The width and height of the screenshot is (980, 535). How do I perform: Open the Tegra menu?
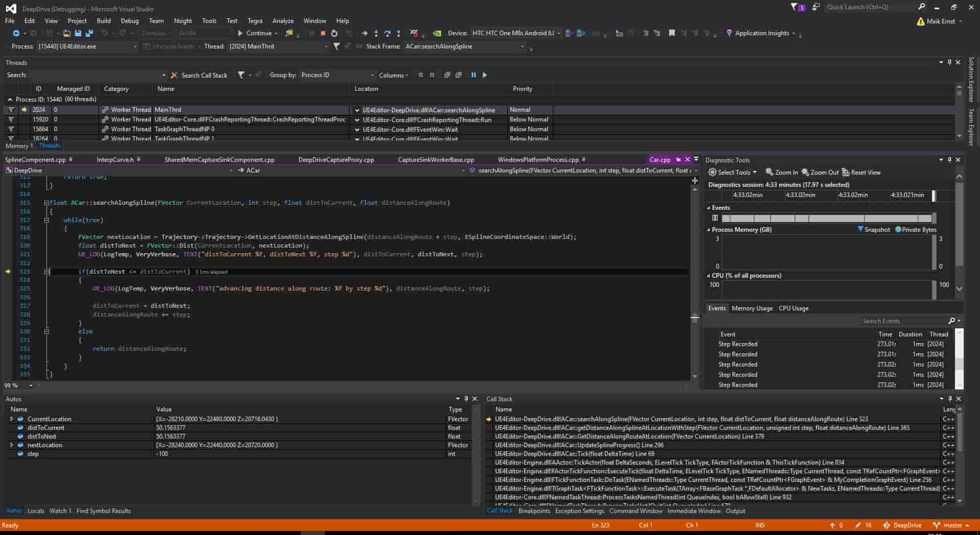coord(255,21)
